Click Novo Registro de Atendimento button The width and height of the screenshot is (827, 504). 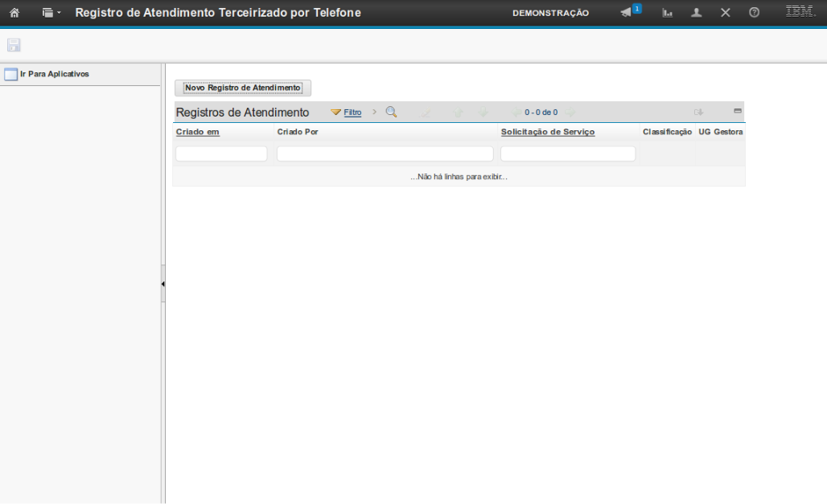pyautogui.click(x=243, y=88)
